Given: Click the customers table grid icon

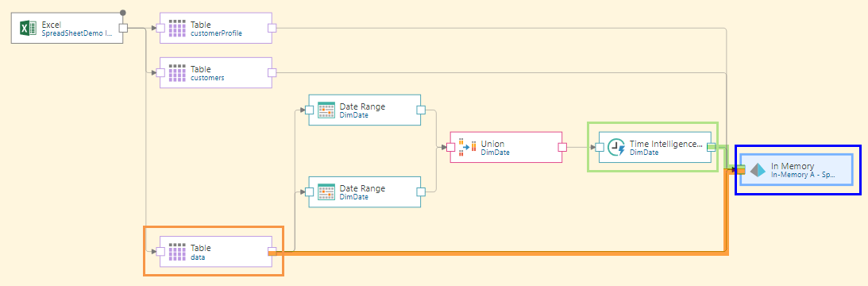Looking at the screenshot, I should [x=176, y=72].
